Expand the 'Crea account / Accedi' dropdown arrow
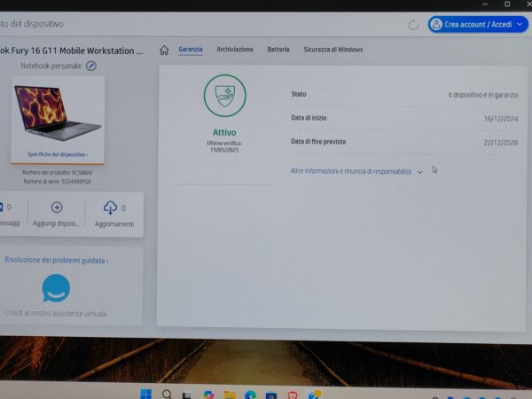 tap(520, 25)
